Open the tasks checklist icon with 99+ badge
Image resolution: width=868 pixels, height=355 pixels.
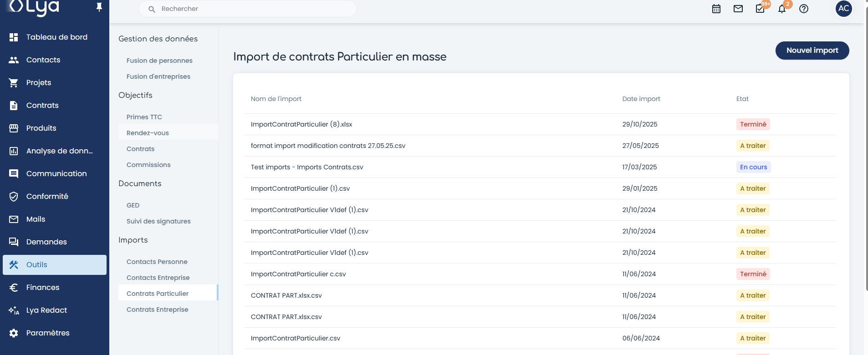[760, 9]
